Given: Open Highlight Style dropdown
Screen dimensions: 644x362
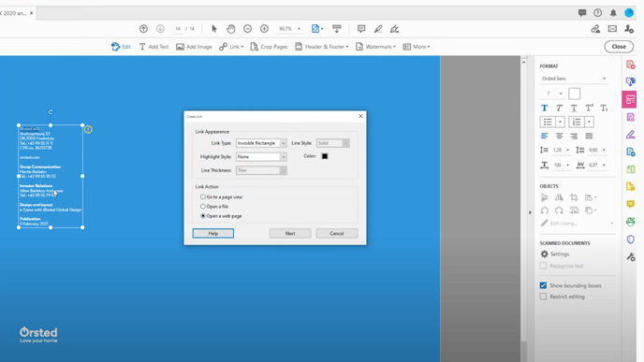Looking at the screenshot, I should pyautogui.click(x=261, y=157).
